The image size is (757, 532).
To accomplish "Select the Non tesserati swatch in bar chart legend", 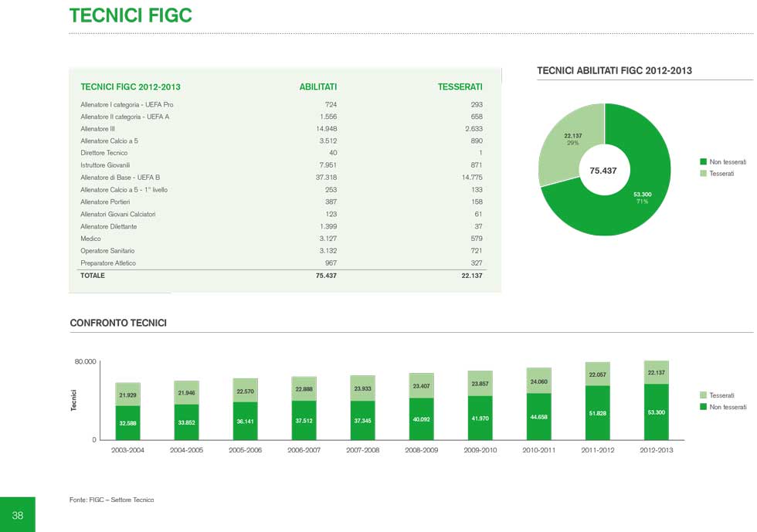I will [x=703, y=407].
